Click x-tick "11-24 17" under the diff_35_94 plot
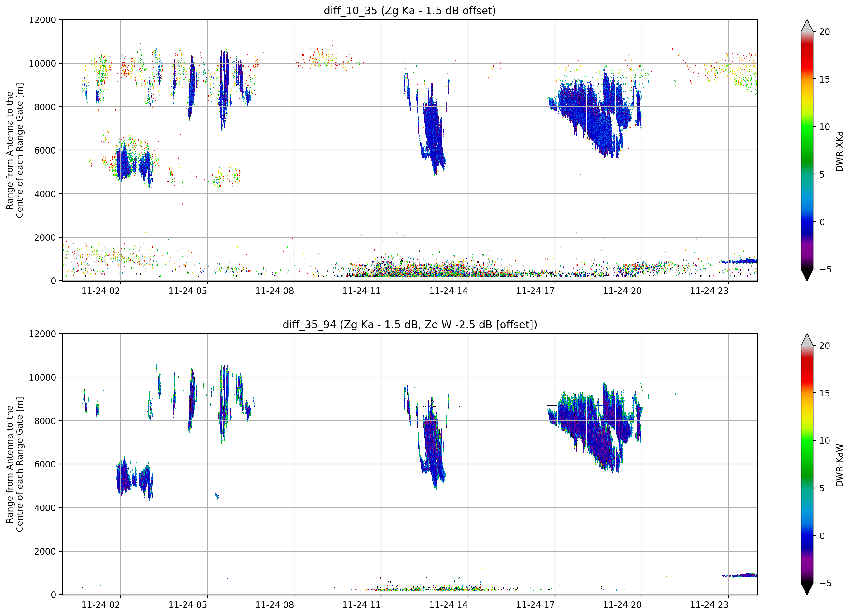The image size is (850, 616). (536, 605)
